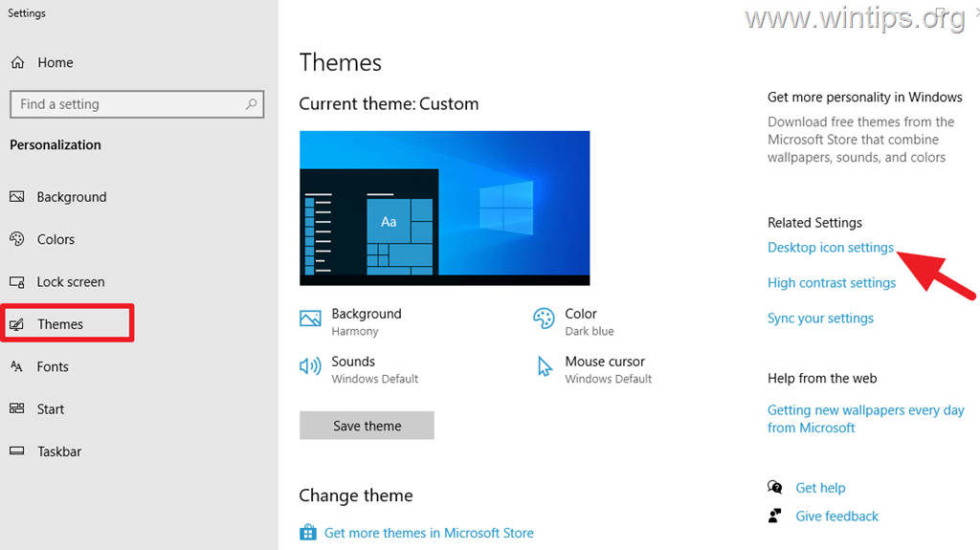Click Get more personality in Windows heading
The width and height of the screenshot is (980, 550).
pos(864,97)
